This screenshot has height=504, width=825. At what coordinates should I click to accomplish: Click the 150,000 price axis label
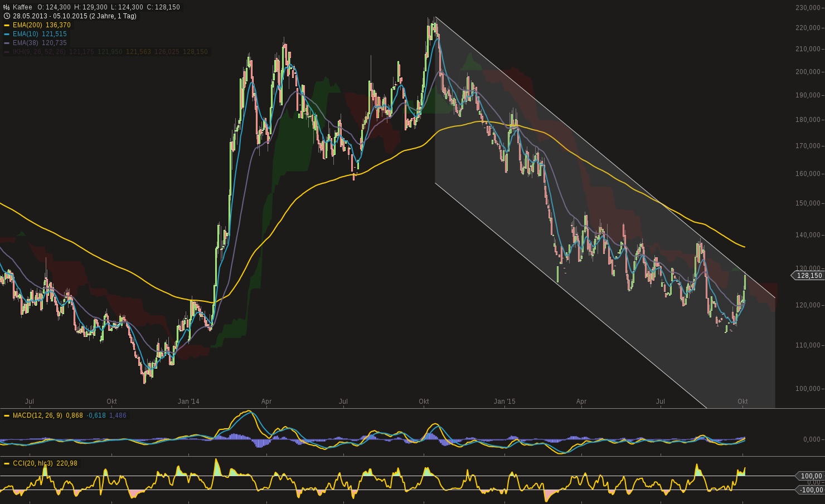pyautogui.click(x=808, y=203)
